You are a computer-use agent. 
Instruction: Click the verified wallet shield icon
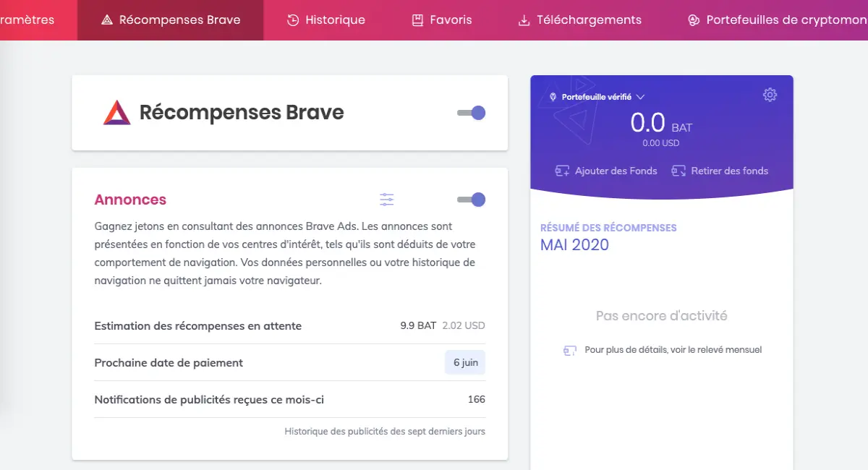(553, 97)
